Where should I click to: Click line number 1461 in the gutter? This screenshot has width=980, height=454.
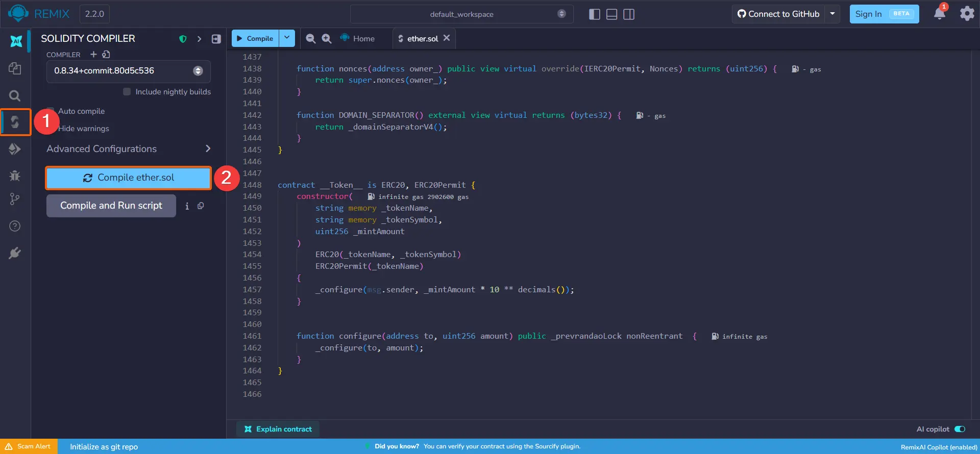pyautogui.click(x=252, y=336)
